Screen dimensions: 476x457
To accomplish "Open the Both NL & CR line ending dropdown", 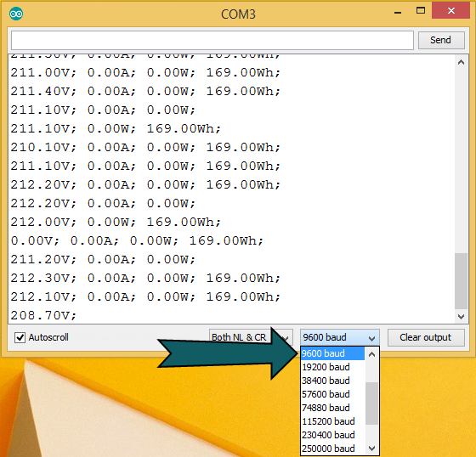I will pyautogui.click(x=251, y=337).
